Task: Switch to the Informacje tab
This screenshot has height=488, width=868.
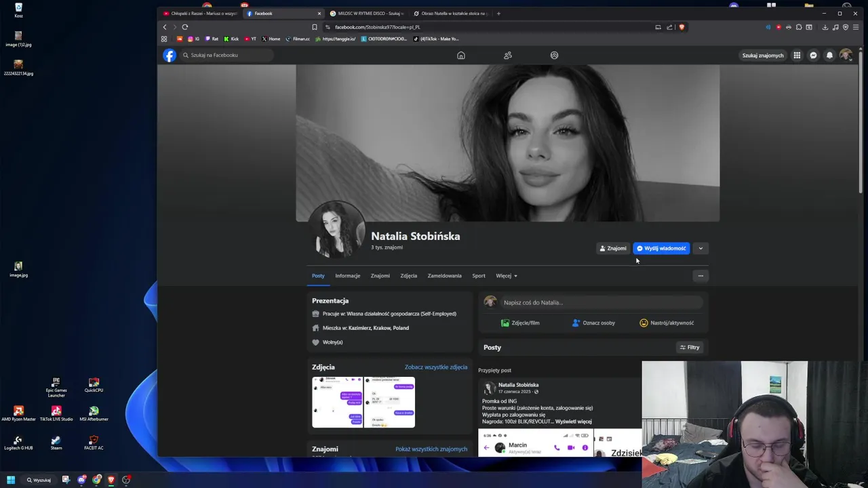Action: pos(347,276)
